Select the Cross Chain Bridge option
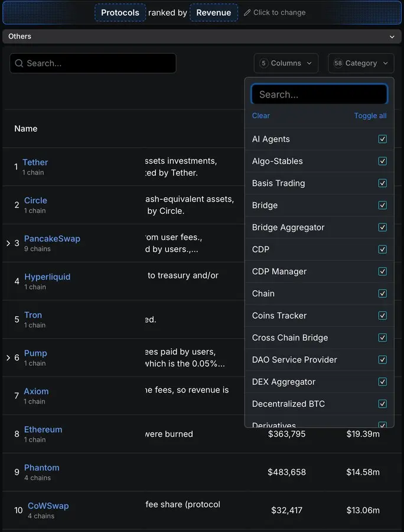The image size is (404, 532). [290, 338]
